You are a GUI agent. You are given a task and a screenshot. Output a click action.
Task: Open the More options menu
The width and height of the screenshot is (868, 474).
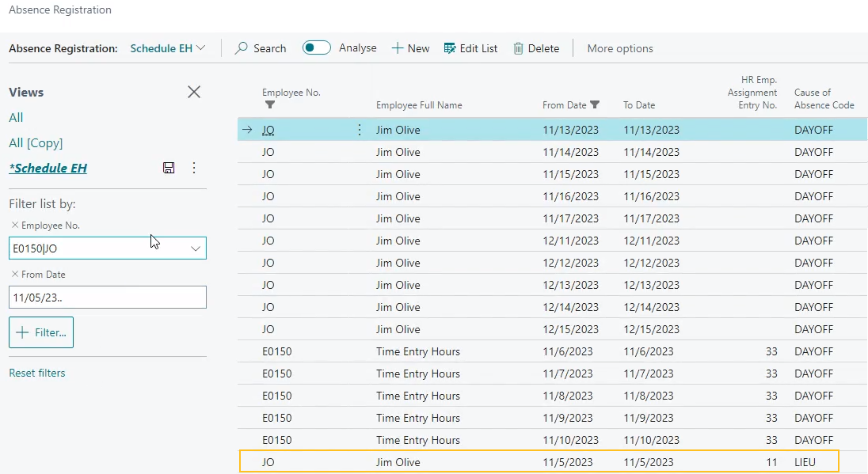click(620, 48)
